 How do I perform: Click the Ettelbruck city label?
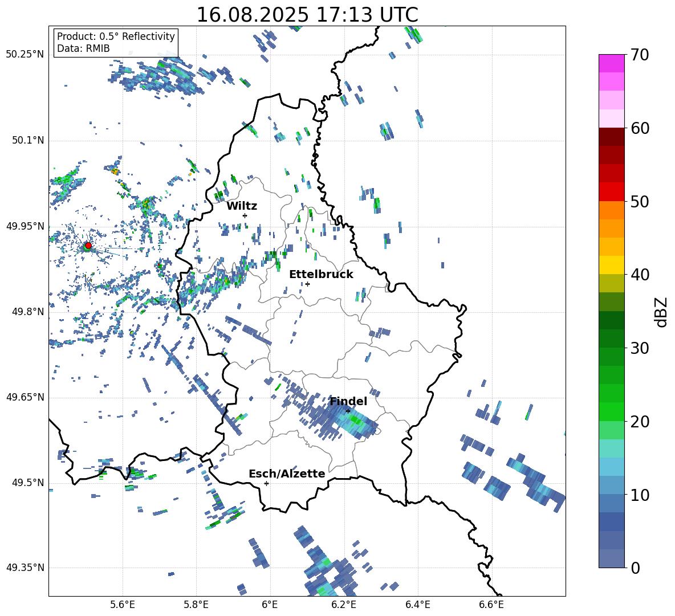pyautogui.click(x=321, y=275)
